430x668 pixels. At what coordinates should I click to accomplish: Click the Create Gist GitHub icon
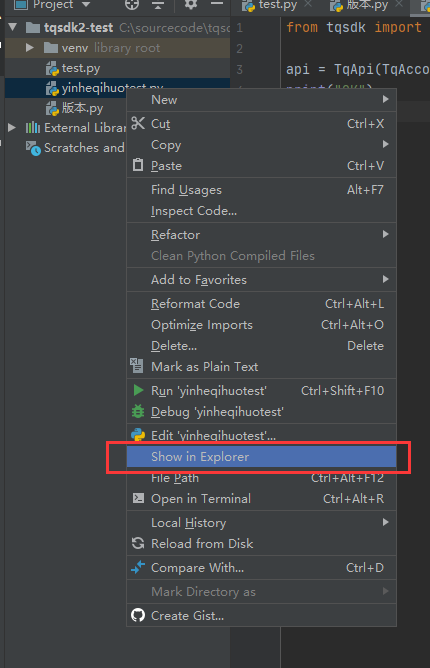pyautogui.click(x=138, y=615)
